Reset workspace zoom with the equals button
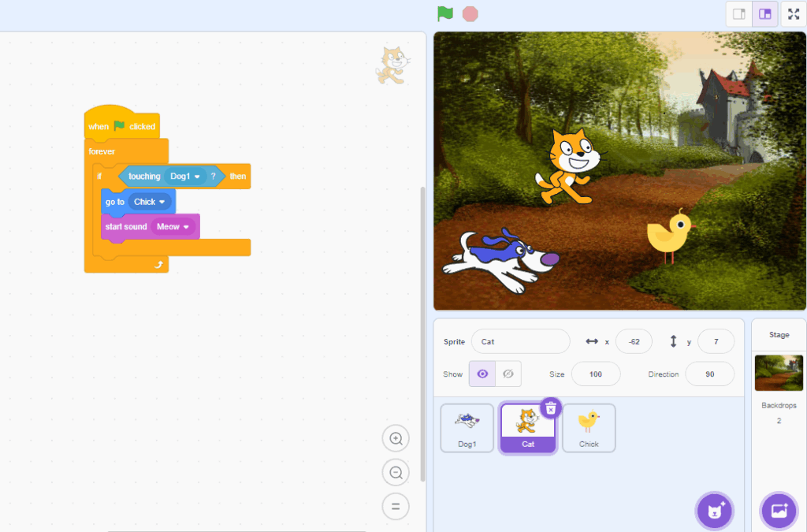Screen dimensions: 807x532 pos(396,506)
